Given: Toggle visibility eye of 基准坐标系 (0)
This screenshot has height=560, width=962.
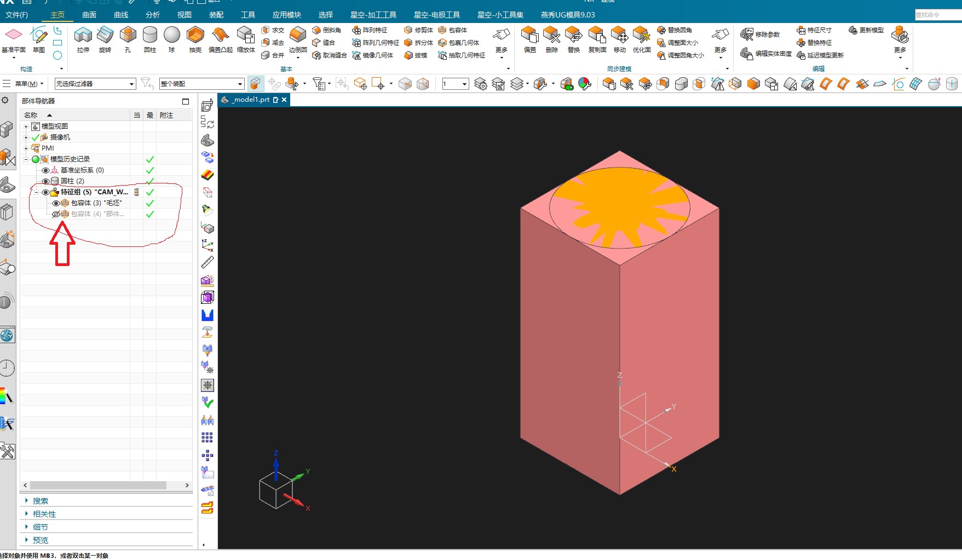Looking at the screenshot, I should pos(46,170).
